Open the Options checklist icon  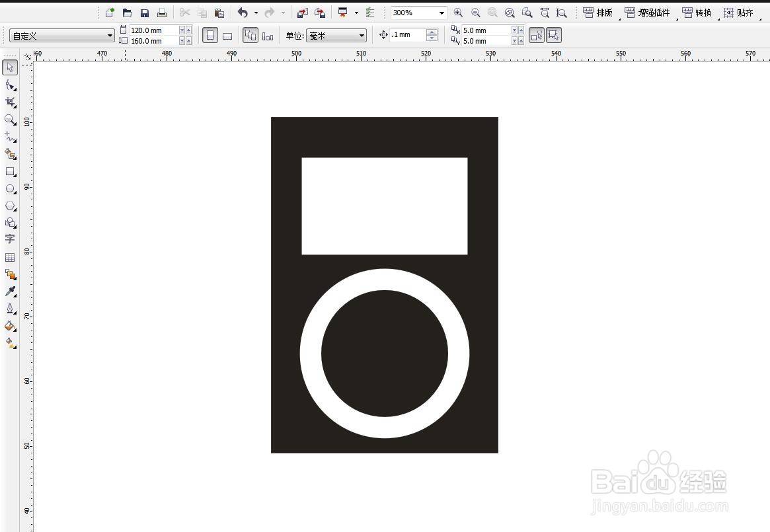click(370, 13)
